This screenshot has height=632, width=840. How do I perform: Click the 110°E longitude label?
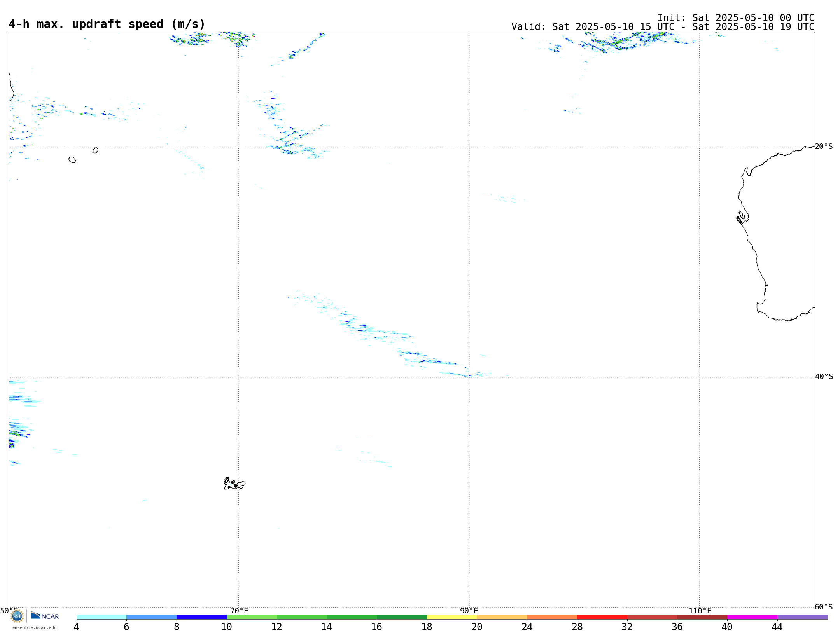pyautogui.click(x=700, y=611)
